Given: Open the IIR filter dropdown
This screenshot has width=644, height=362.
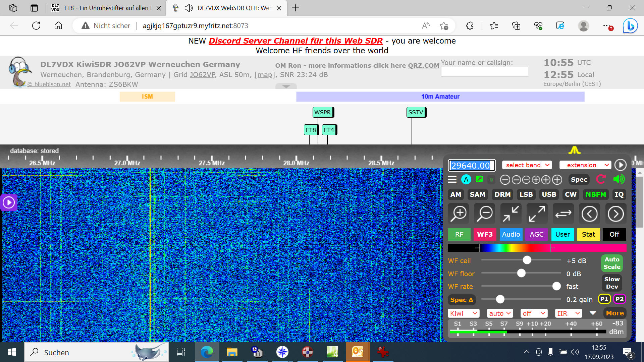Looking at the screenshot, I should pos(568,313).
